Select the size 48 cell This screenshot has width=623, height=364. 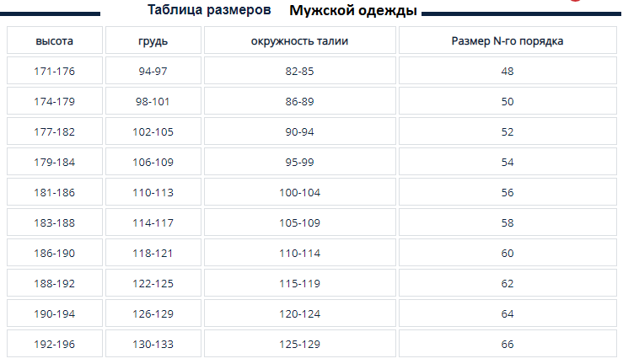pos(508,71)
